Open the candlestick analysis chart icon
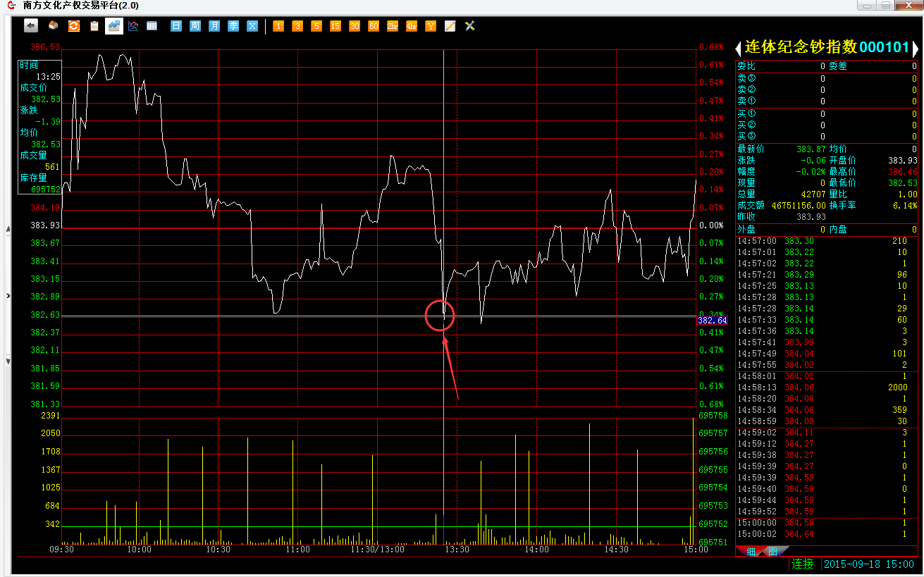 click(133, 26)
